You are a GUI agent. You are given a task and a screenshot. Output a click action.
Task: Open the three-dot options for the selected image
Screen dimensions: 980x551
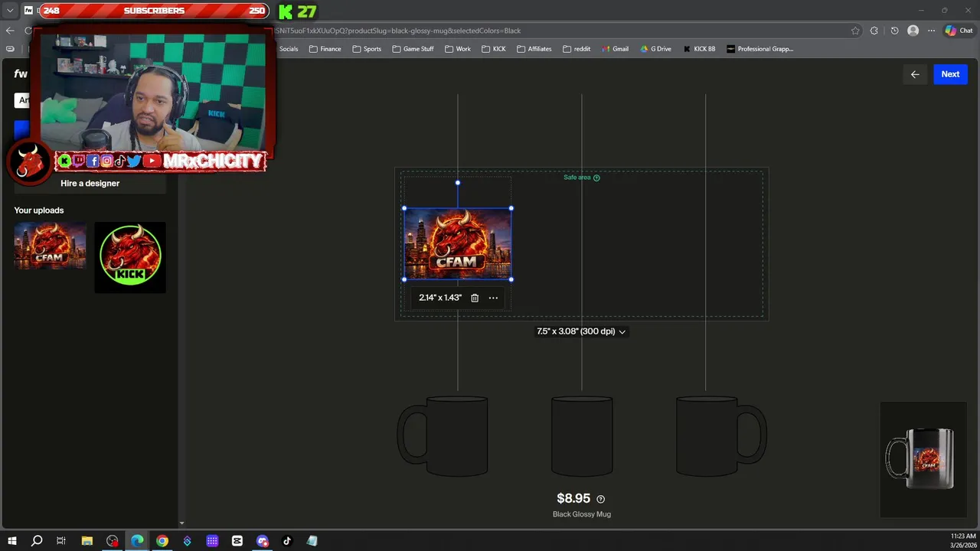tap(493, 298)
